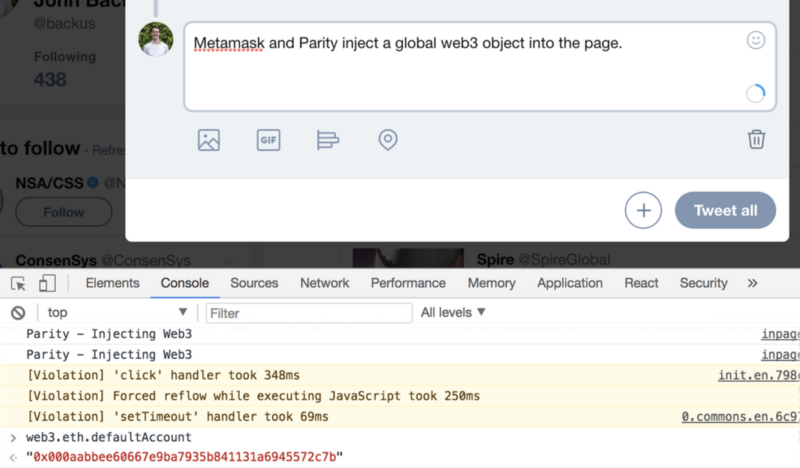Add a poll to the tweet
Screen dimensions: 800x468
[x=328, y=140]
